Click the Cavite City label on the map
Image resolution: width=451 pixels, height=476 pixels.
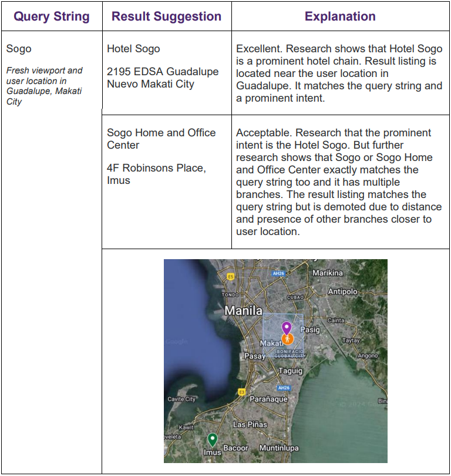click(x=181, y=399)
